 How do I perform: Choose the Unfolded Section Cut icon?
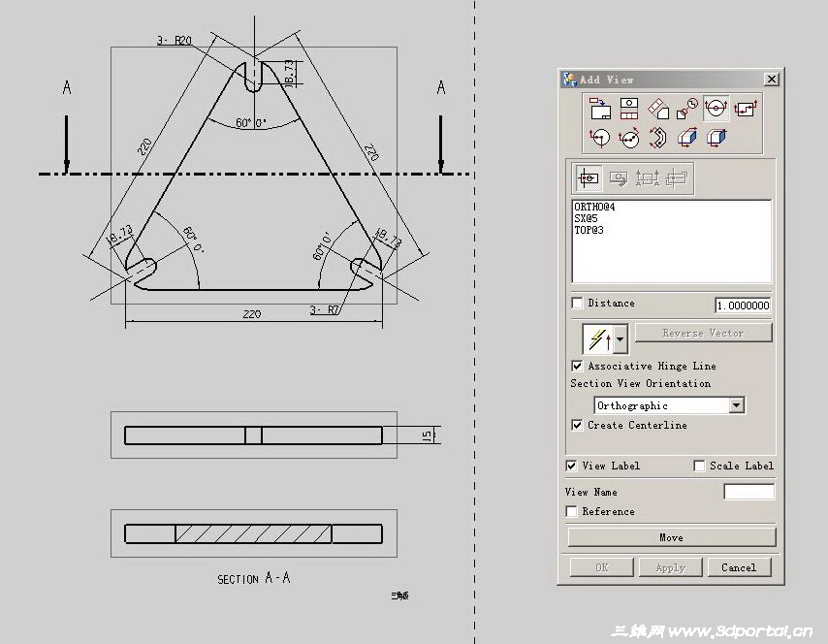point(658,138)
